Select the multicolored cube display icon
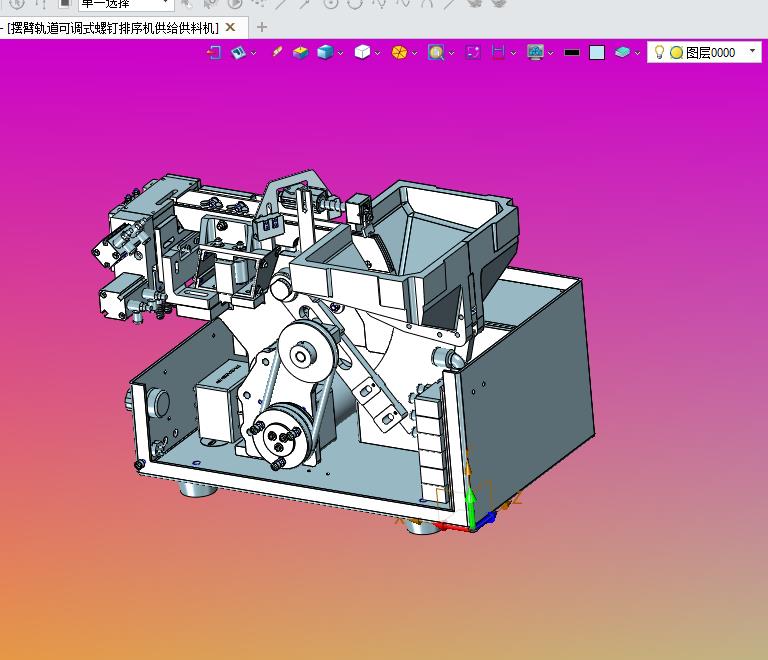Image resolution: width=768 pixels, height=660 pixels. pos(300,52)
